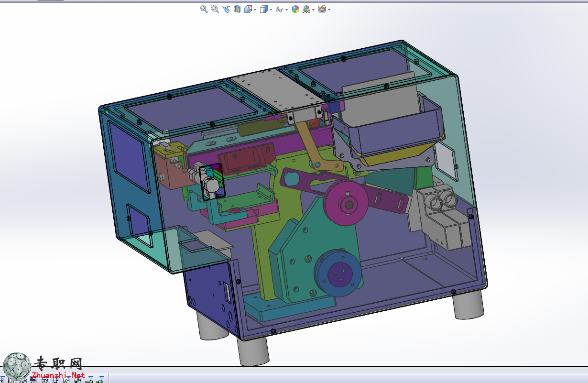Viewport: 588px width, 383px height.
Task: Expand the View Orientation dropdown arrow
Action: coord(255,10)
